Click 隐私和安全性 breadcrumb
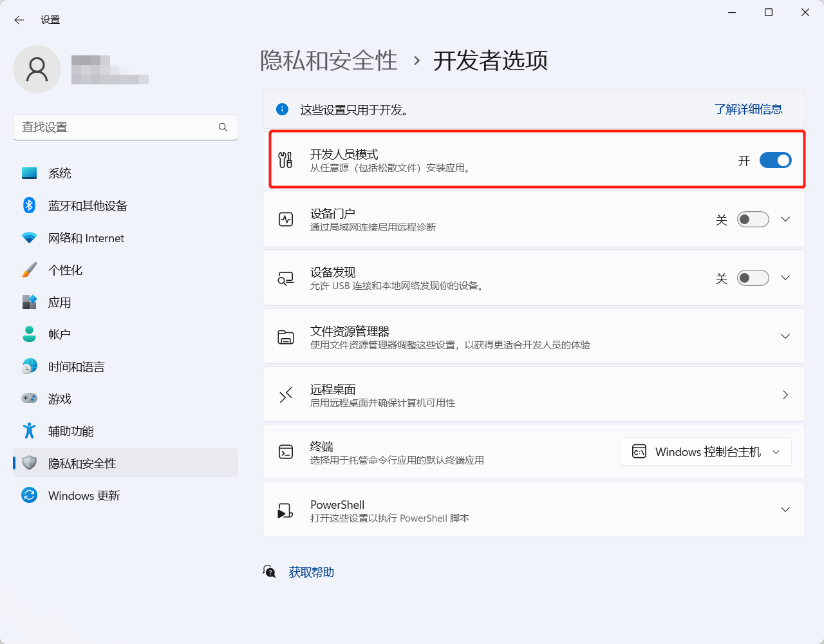Screen dimensions: 824x644 [x=329, y=61]
